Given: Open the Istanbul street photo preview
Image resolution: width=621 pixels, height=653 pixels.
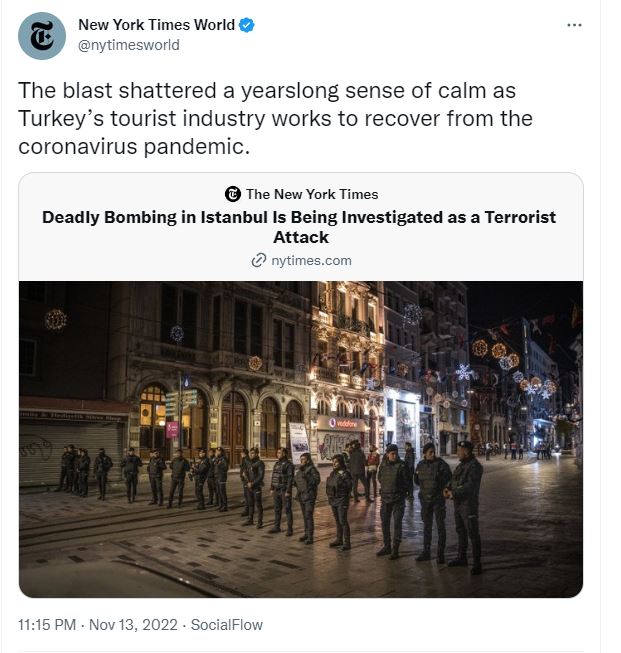Looking at the screenshot, I should 301,439.
